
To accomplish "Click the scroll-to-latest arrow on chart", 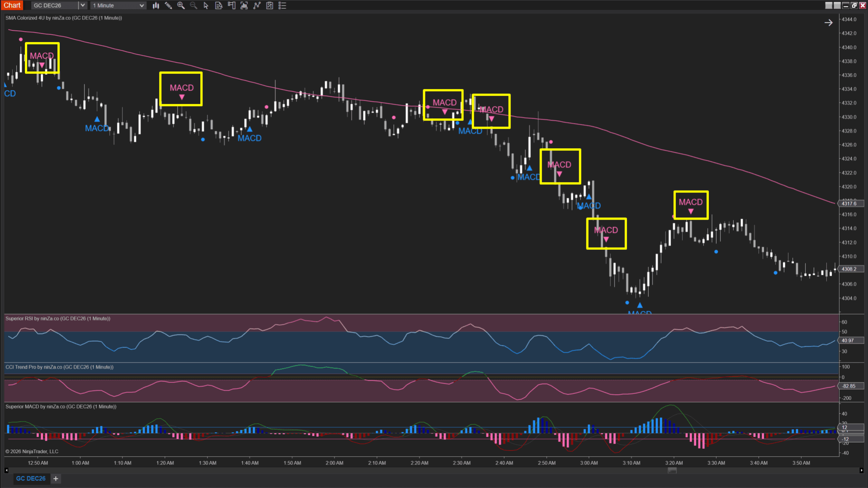I will click(x=828, y=23).
